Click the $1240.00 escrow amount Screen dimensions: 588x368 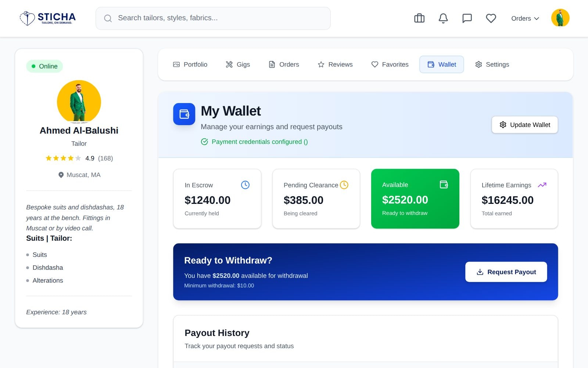coord(208,200)
